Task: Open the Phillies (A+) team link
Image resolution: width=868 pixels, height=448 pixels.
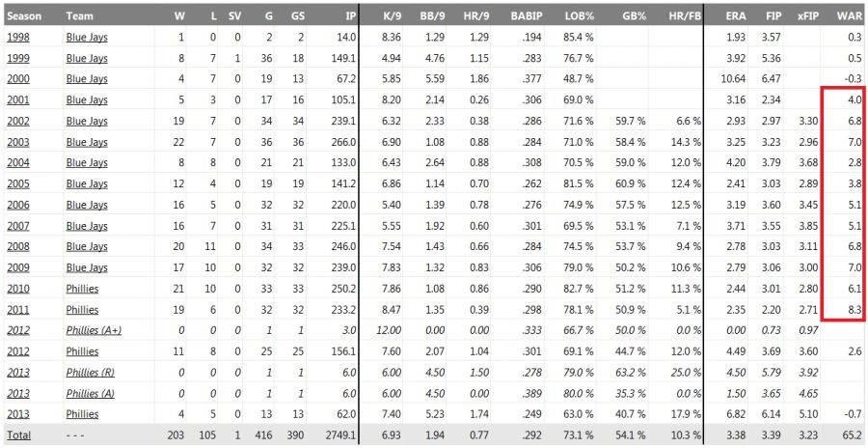Action: click(97, 330)
